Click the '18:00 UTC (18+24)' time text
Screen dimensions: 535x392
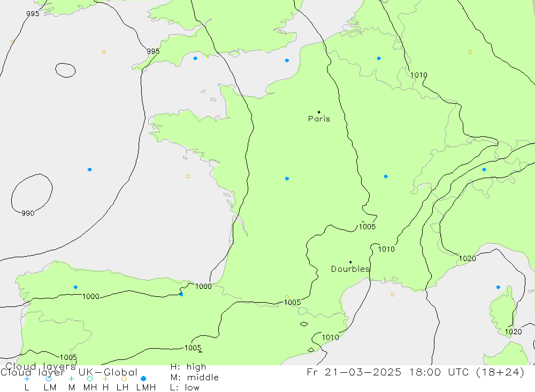click(x=467, y=372)
